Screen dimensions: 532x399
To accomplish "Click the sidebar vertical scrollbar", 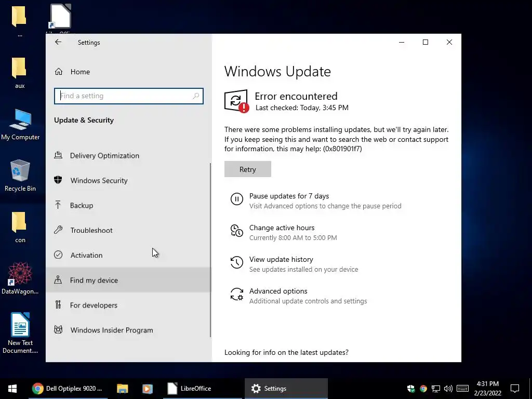I will (x=210, y=250).
